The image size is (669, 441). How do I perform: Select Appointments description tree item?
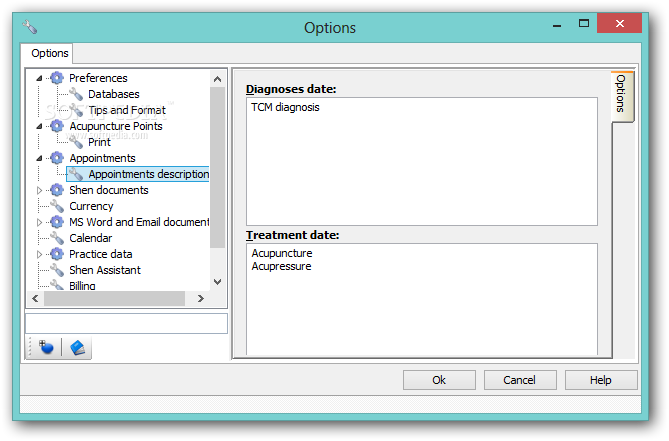point(148,174)
